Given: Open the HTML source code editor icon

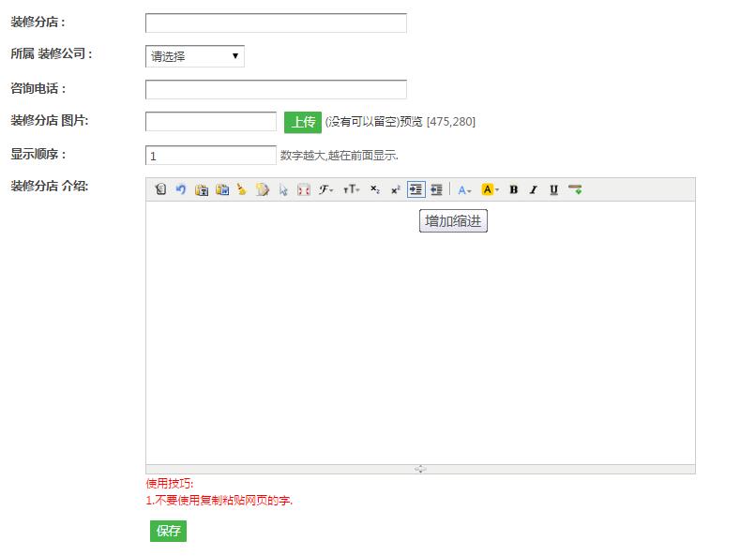Looking at the screenshot, I should pos(159,189).
